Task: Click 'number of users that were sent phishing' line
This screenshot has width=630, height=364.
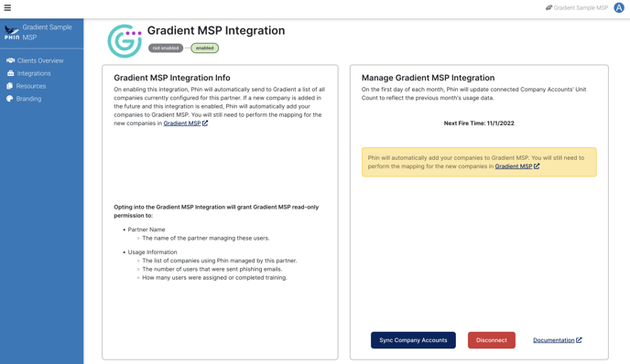Action: [x=212, y=269]
